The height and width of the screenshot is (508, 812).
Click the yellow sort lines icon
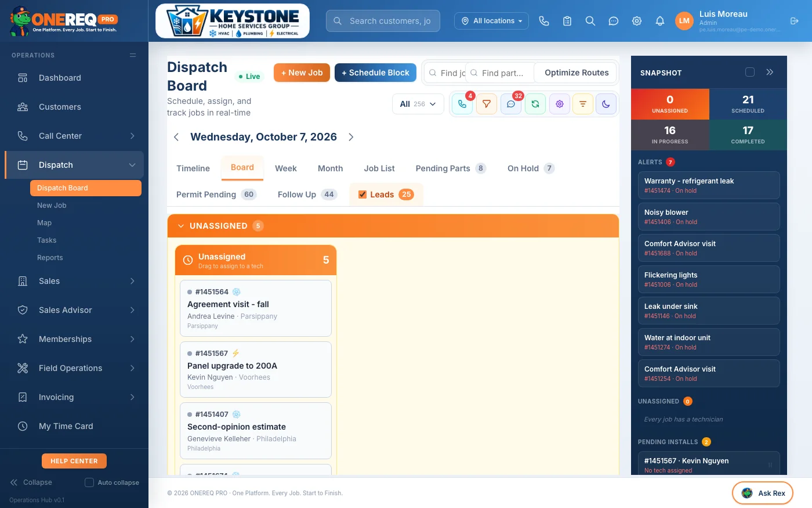(583, 104)
